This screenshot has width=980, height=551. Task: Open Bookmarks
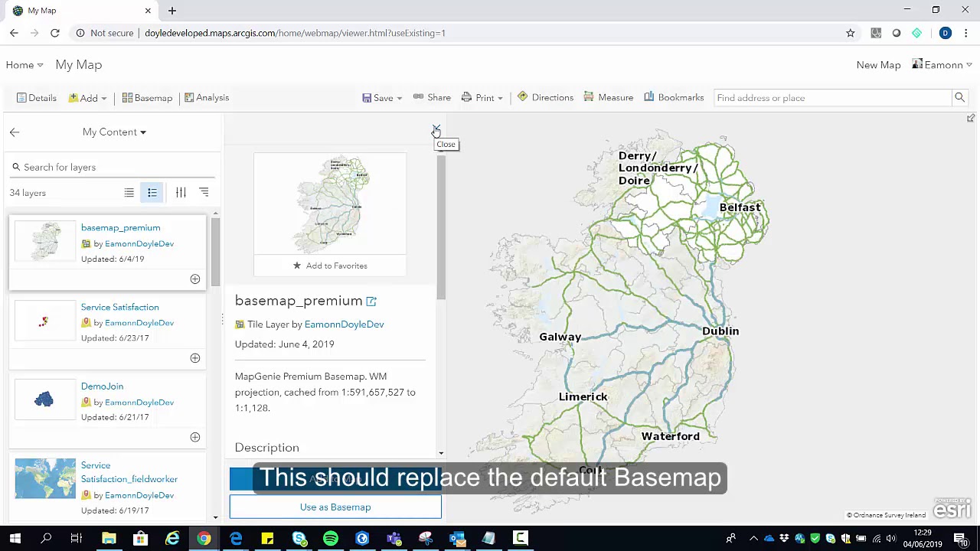pyautogui.click(x=674, y=98)
